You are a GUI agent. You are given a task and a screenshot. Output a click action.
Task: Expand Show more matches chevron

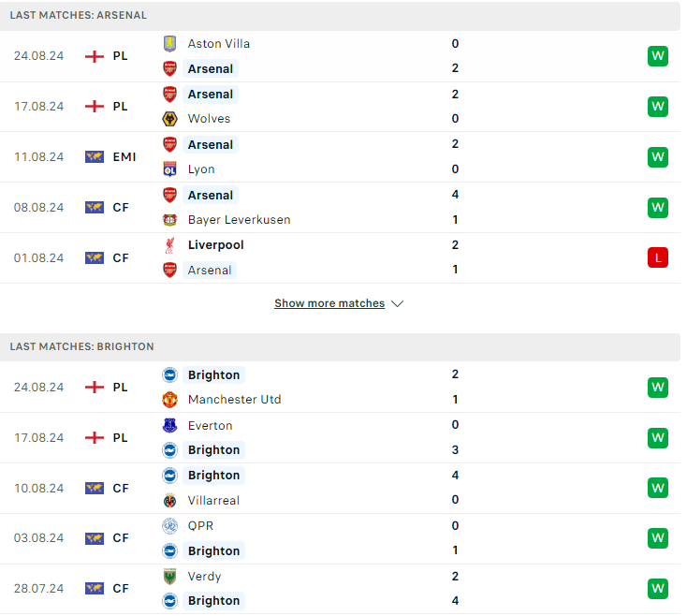point(397,303)
